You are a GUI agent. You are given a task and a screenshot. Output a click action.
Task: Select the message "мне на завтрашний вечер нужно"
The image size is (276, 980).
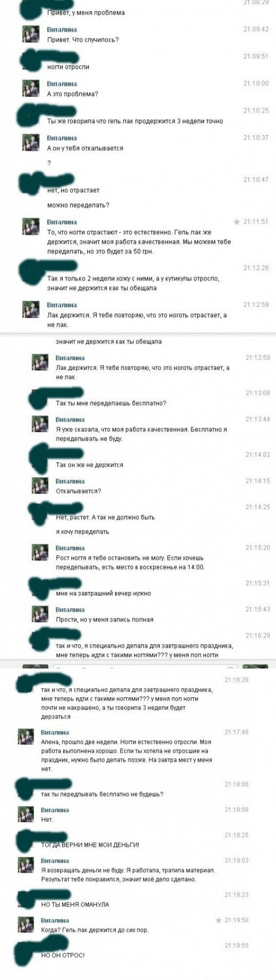point(103,593)
